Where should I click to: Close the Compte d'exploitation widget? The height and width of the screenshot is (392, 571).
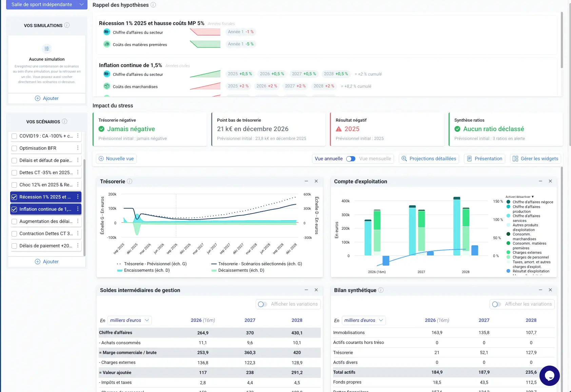pyautogui.click(x=550, y=181)
